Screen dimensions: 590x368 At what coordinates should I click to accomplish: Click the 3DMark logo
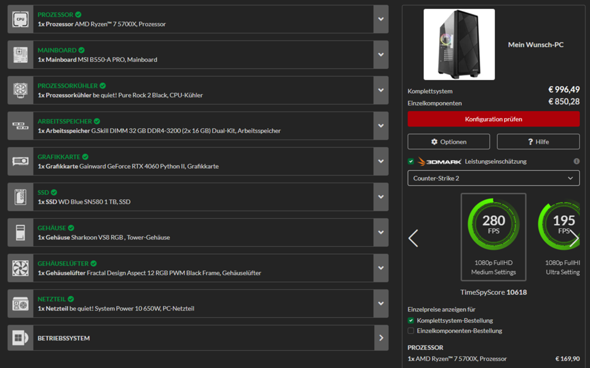(x=439, y=161)
